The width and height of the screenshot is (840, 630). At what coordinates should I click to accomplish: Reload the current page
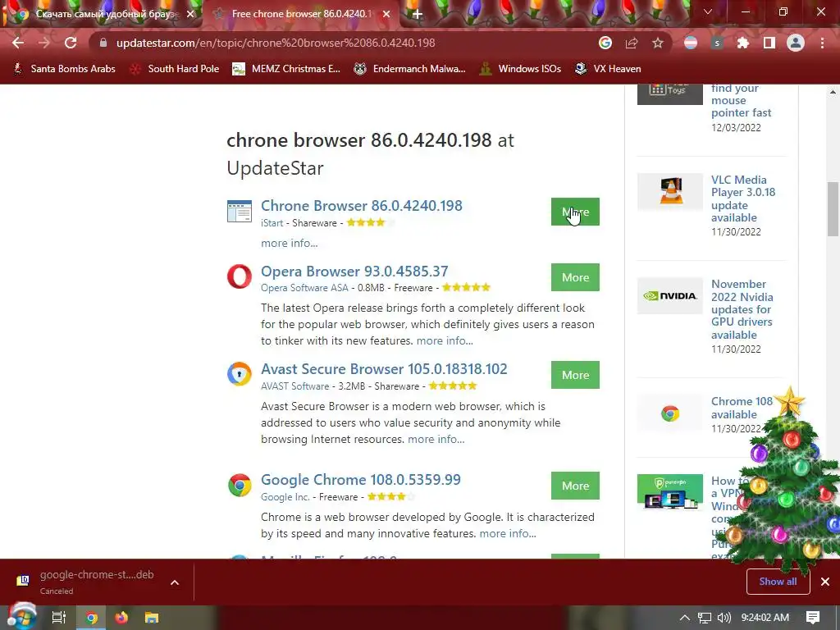coord(71,43)
